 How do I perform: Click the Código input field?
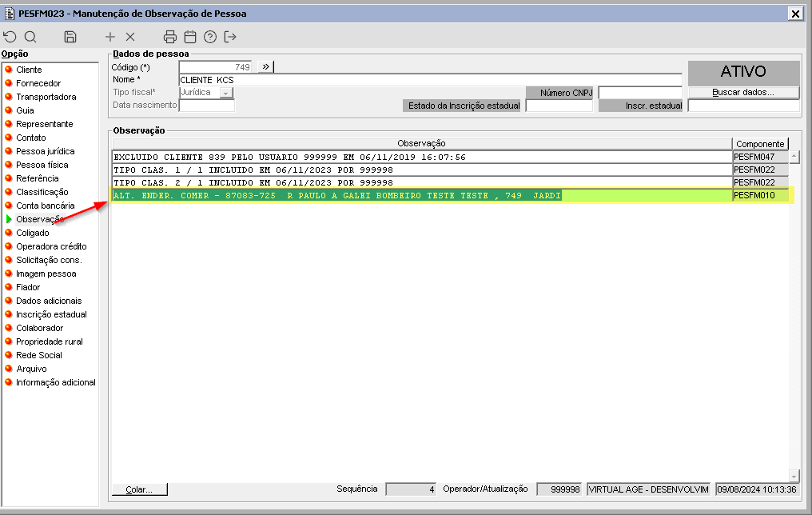click(216, 67)
